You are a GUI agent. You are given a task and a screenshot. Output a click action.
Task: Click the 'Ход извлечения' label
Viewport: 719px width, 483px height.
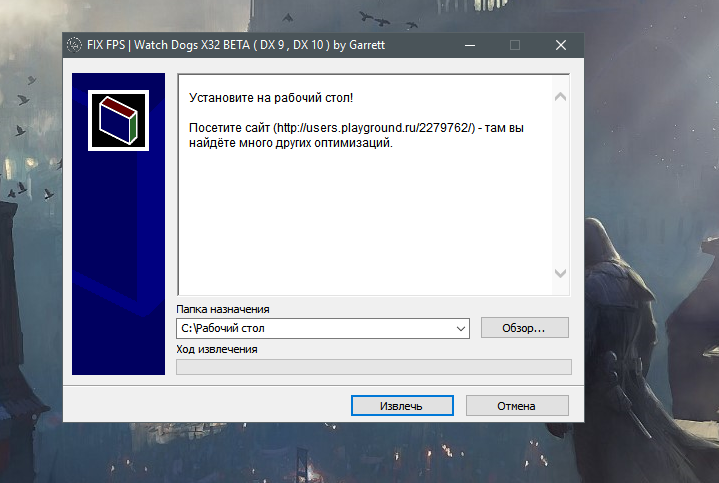click(x=217, y=349)
